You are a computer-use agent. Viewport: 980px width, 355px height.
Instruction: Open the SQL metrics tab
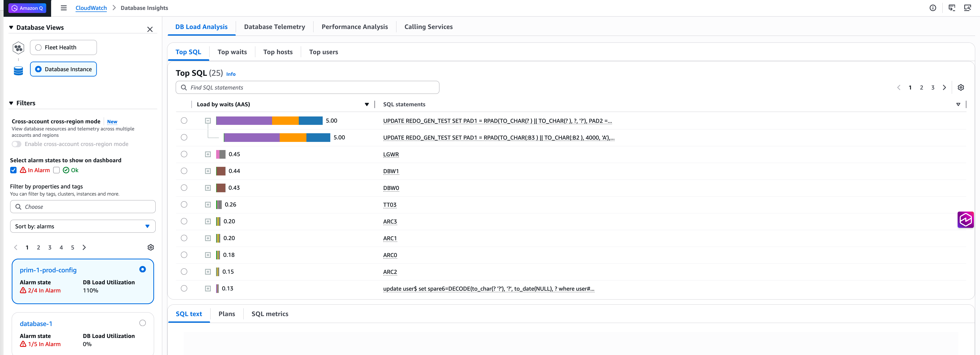click(x=270, y=314)
